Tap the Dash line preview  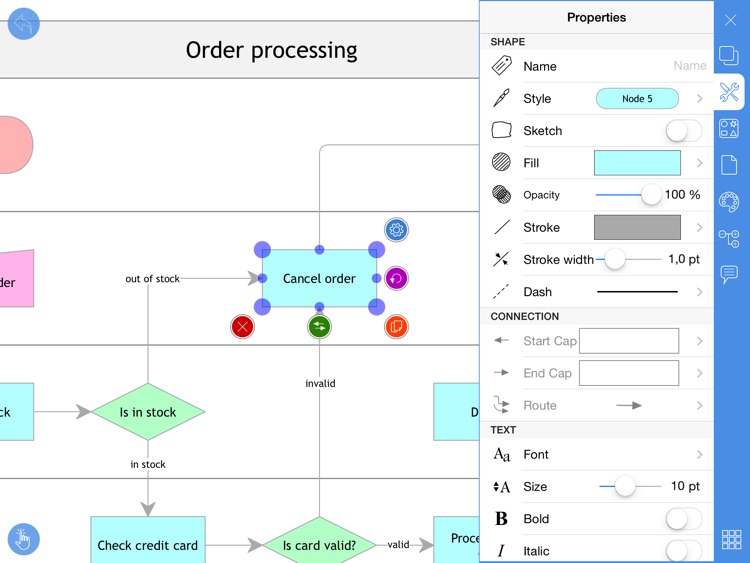click(x=637, y=292)
